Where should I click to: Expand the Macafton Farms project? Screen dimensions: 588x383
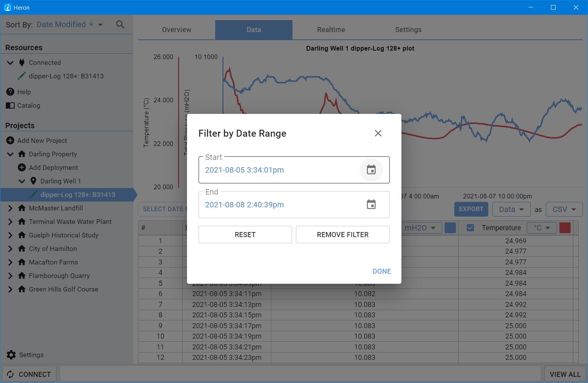click(10, 262)
